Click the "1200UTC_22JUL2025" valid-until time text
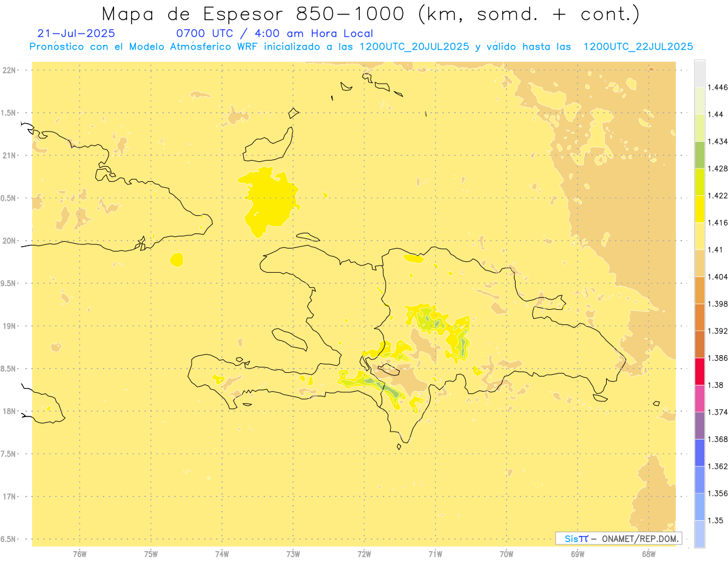The height and width of the screenshot is (562, 728). click(638, 47)
